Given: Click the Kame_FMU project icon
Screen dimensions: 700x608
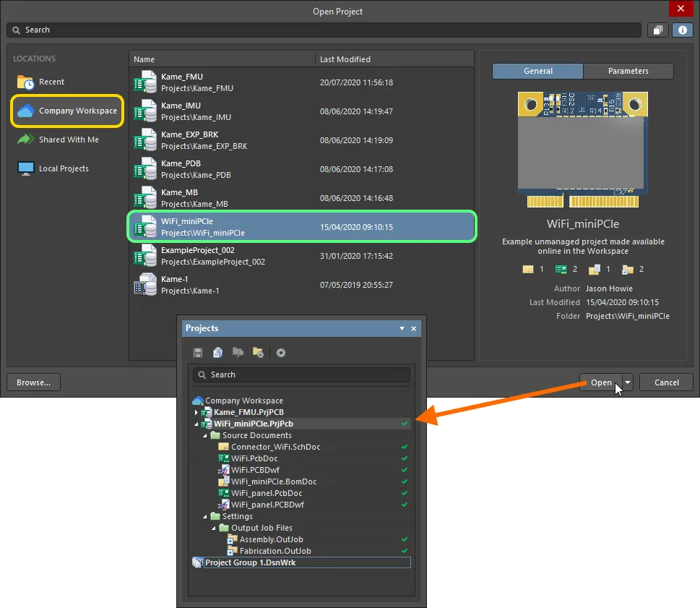Looking at the screenshot, I should [145, 82].
